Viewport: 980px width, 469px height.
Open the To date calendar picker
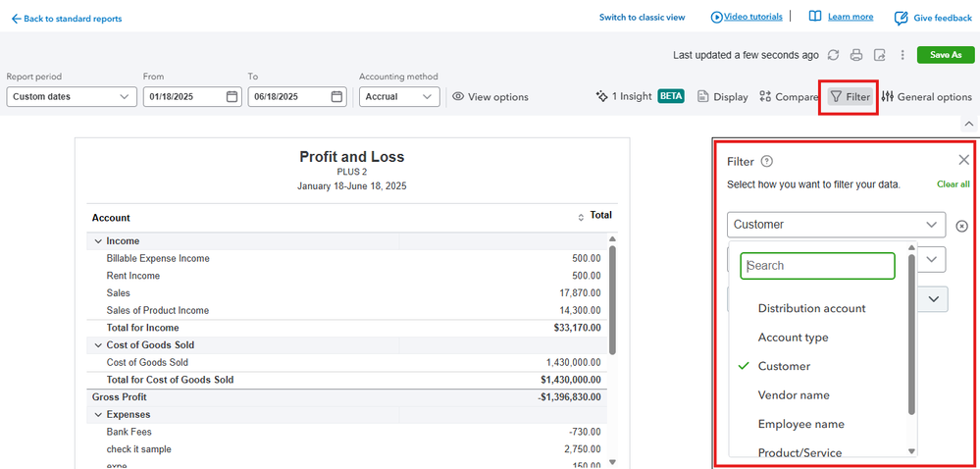coord(336,97)
